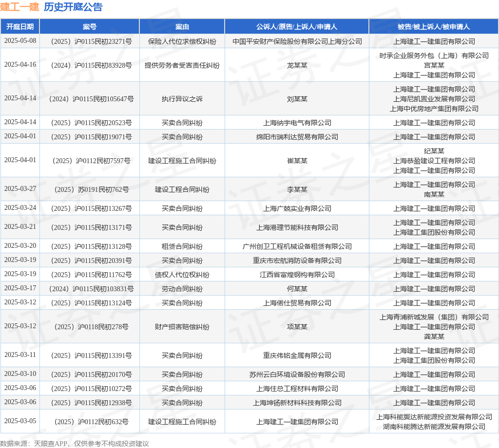Click defendant 上海科能翼达新能源投资发展有限公司
499x448 pixels.
coord(434,417)
